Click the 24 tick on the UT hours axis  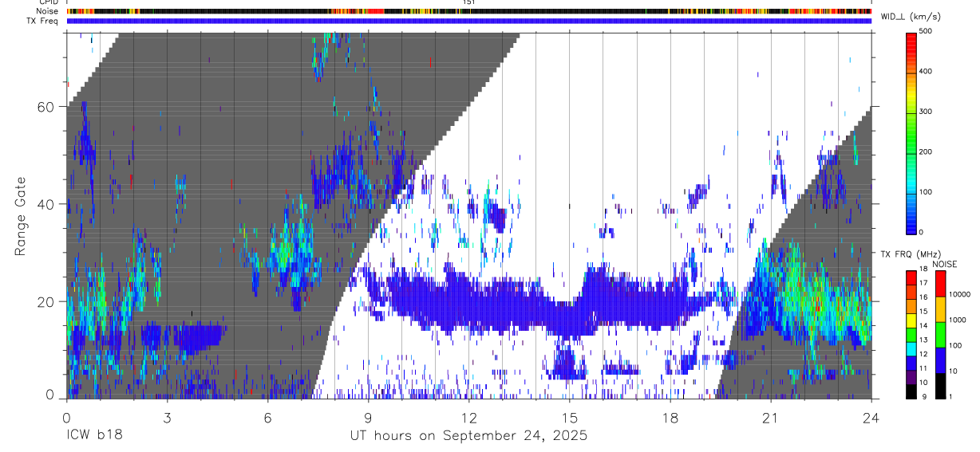coord(871,417)
